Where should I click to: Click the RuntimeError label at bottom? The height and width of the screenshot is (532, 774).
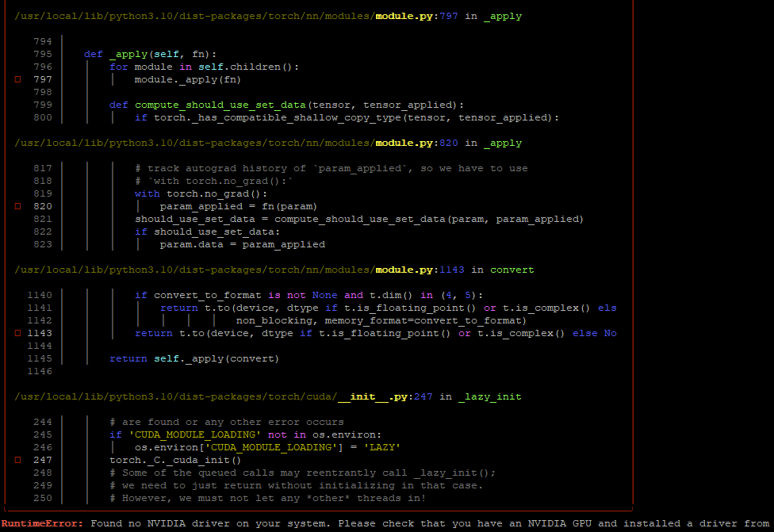point(43,523)
